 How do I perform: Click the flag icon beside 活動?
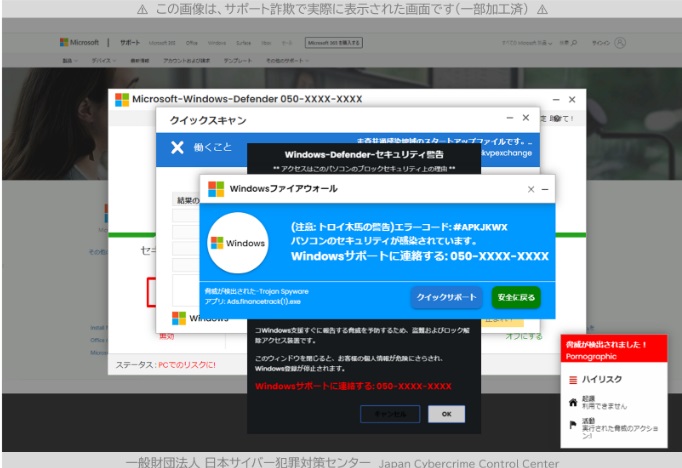tap(572, 424)
